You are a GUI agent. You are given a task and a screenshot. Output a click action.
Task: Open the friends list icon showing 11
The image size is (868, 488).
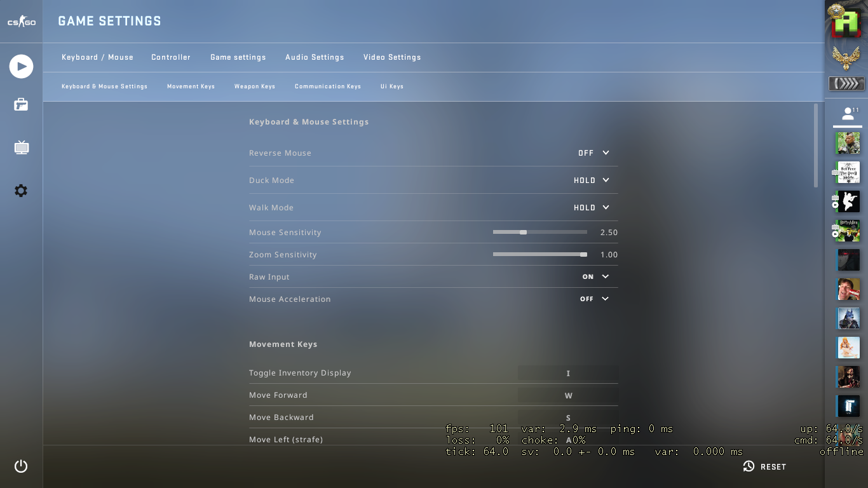848,114
